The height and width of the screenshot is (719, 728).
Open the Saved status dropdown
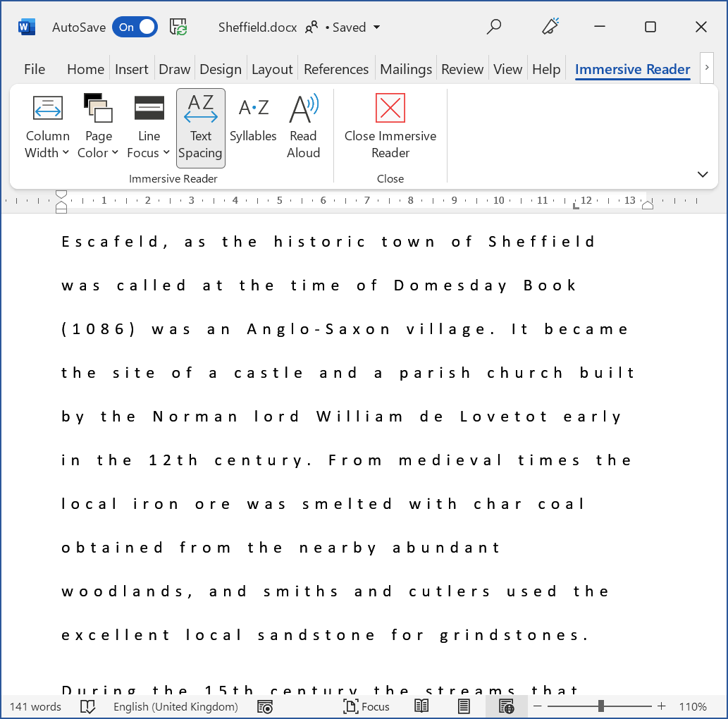point(376,27)
